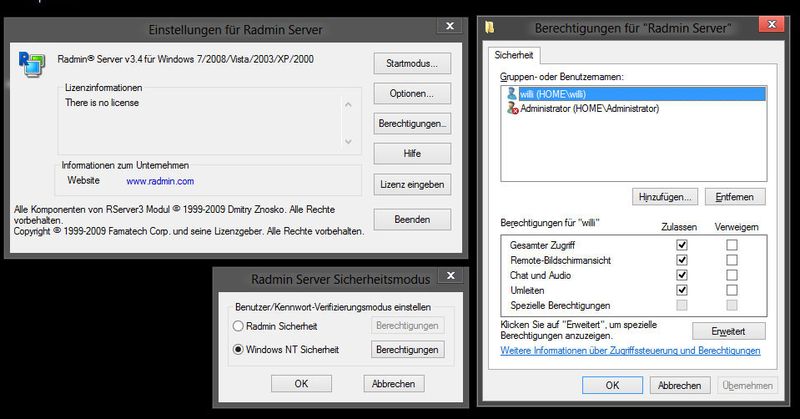Toggle Verweigern checkbox for Remote-Bildschirmansicht

[x=732, y=260]
